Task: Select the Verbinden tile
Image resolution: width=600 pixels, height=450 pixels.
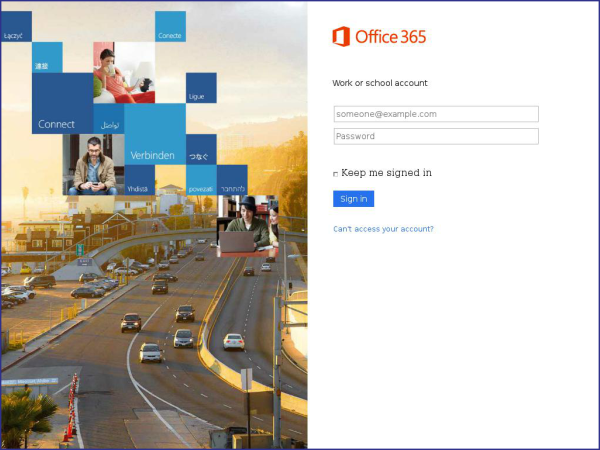Action: pyautogui.click(x=155, y=134)
